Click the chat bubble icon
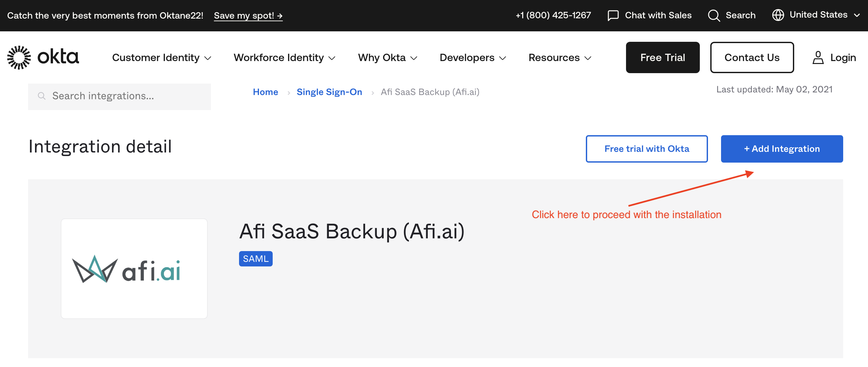The width and height of the screenshot is (868, 367). [613, 15]
